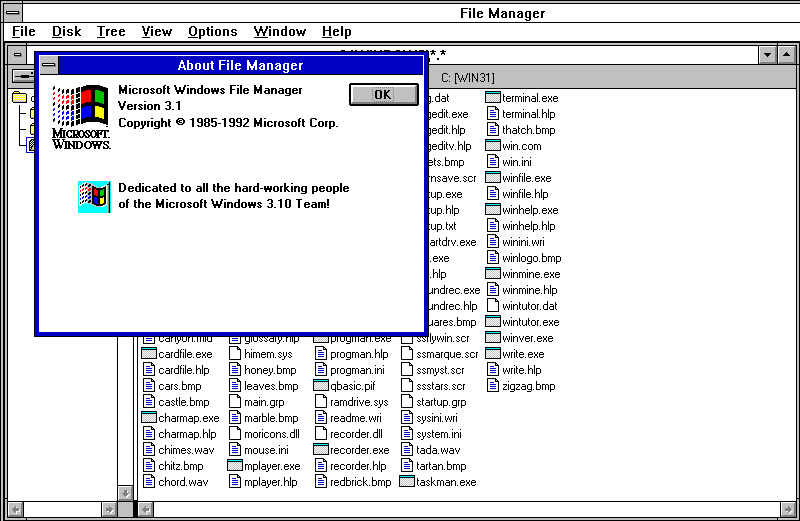Select progman.ini file name
Image resolution: width=800 pixels, height=521 pixels.
[357, 370]
